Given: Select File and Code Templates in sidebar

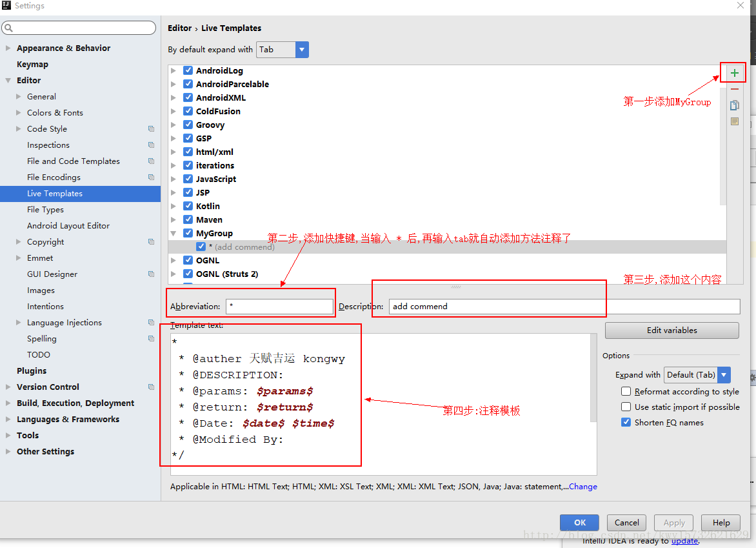Looking at the screenshot, I should 74,161.
